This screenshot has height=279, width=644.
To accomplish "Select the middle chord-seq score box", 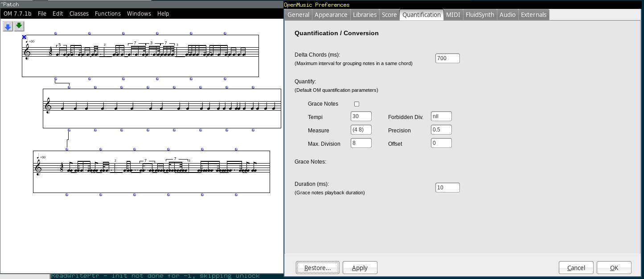I will click(162, 108).
